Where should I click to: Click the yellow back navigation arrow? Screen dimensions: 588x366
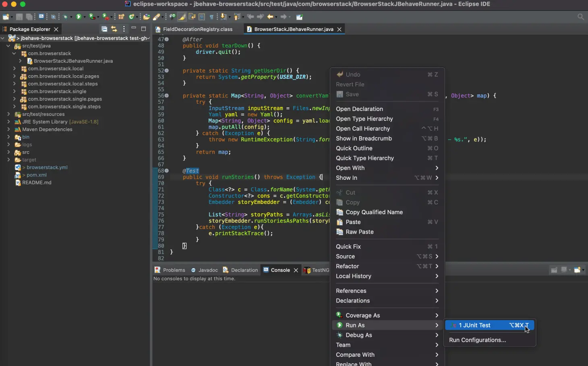click(x=270, y=17)
